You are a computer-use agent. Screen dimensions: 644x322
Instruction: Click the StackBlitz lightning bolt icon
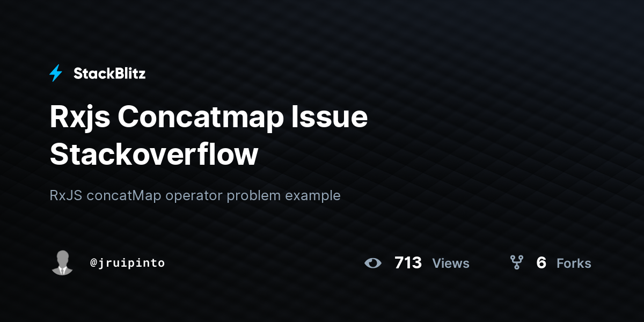click(56, 73)
